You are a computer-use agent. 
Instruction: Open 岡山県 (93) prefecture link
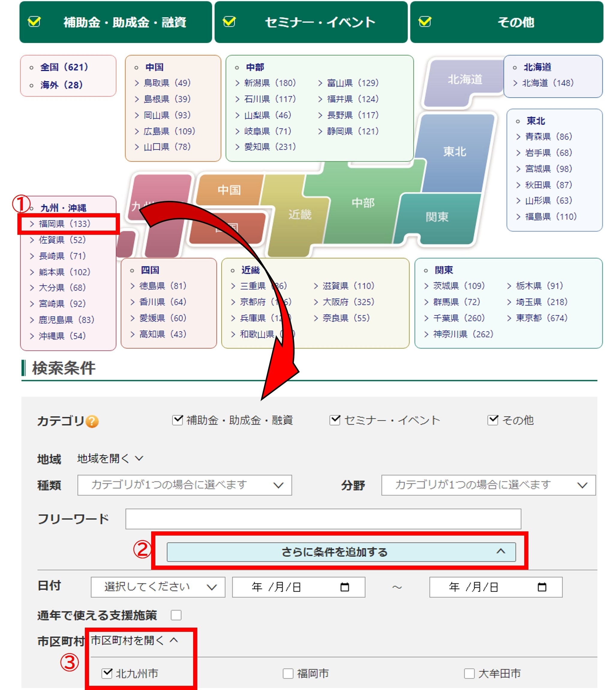pyautogui.click(x=167, y=115)
